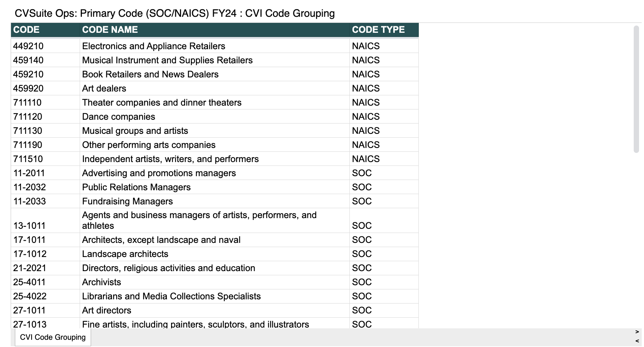Viewport: 644px width, 347px height.
Task: Sort by the CODE TYPE column header
Action: [x=378, y=29]
